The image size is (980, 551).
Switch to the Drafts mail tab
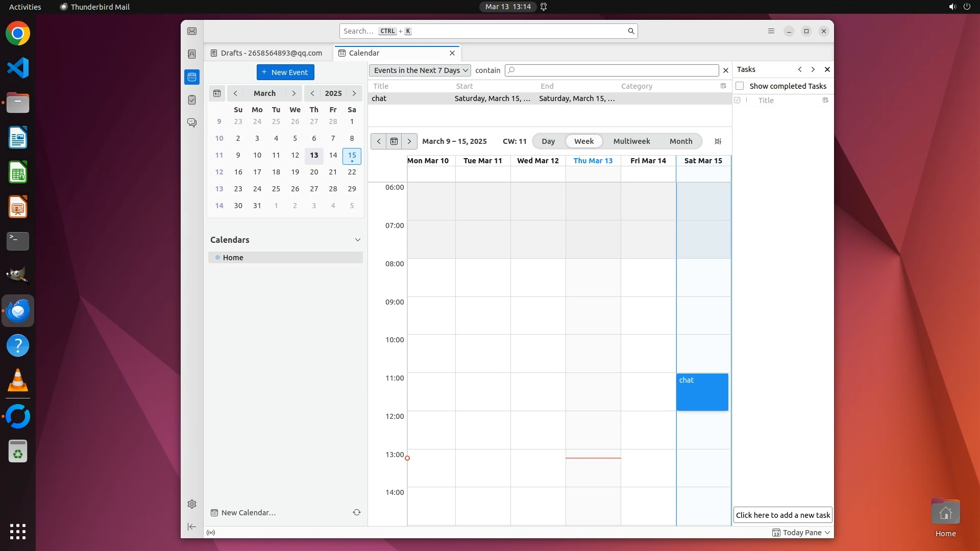click(x=271, y=53)
